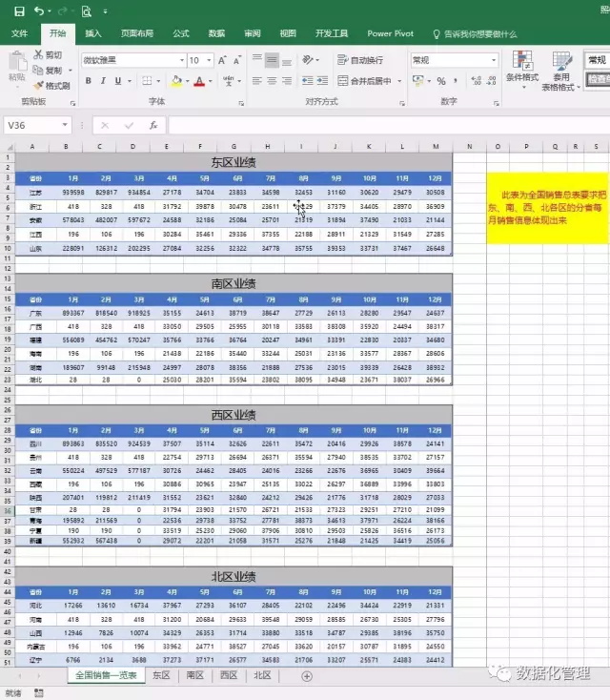610x700 pixels.
Task: Click the Undo arrow icon
Action: click(x=39, y=10)
